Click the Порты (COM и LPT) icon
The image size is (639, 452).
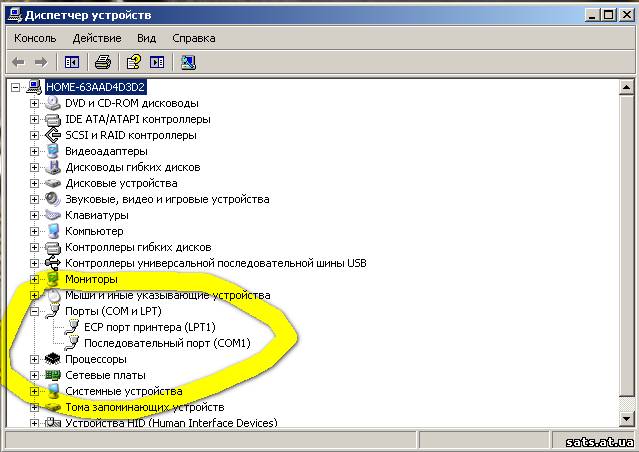coord(53,311)
